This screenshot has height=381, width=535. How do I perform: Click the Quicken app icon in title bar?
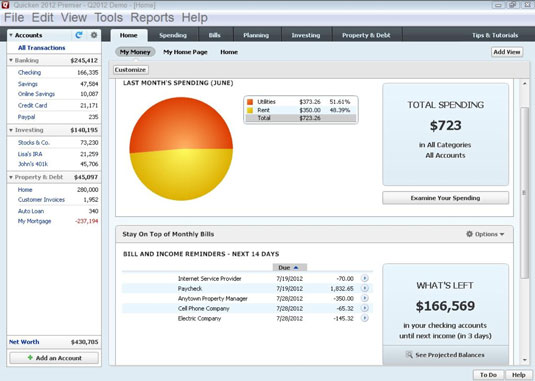[5, 5]
